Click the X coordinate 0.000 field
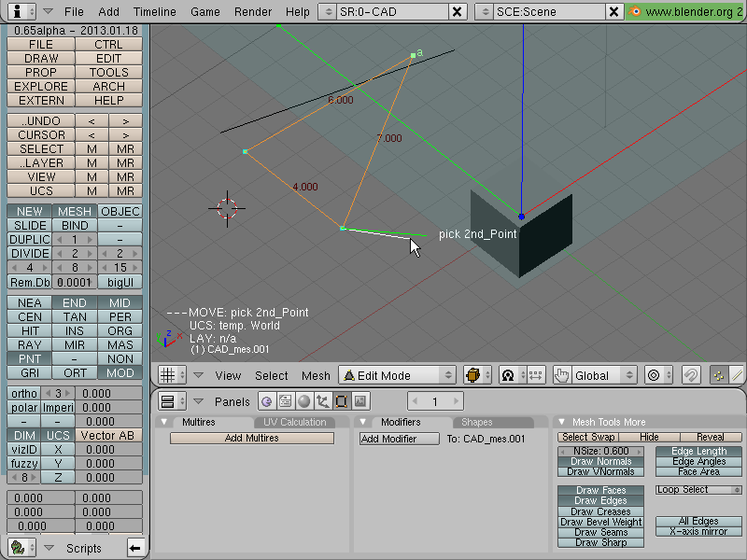747x560 pixels. [108, 450]
